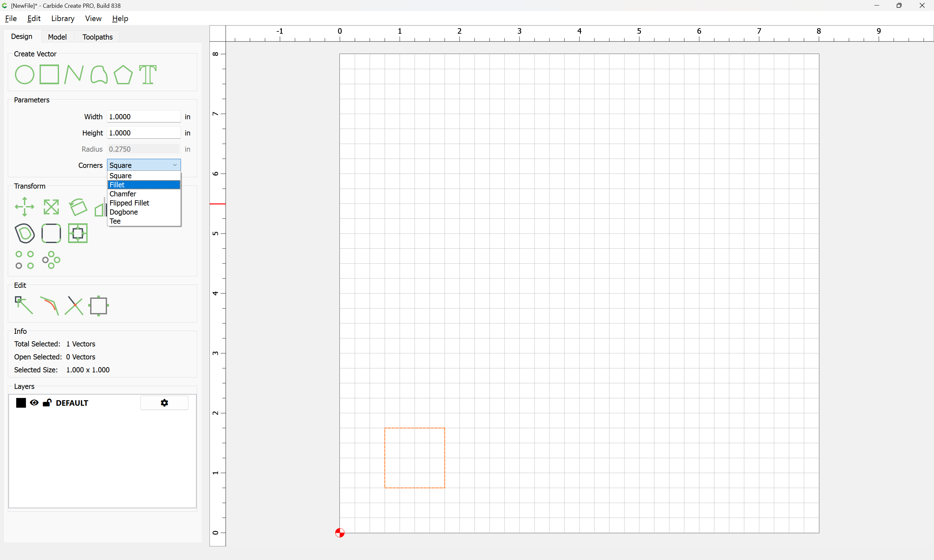Screen dimensions: 934x560
Task: Click the Rotate transform icon
Action: coord(78,207)
